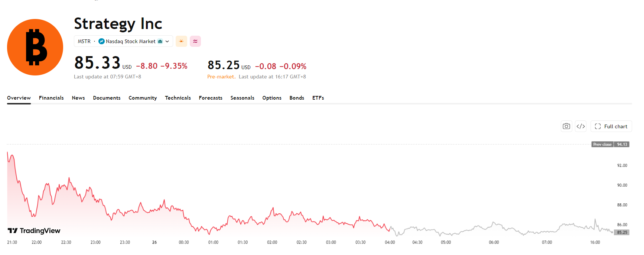Click the orange Bitcoin logo of Strategy Inc
The height and width of the screenshot is (255, 644).
(35, 47)
